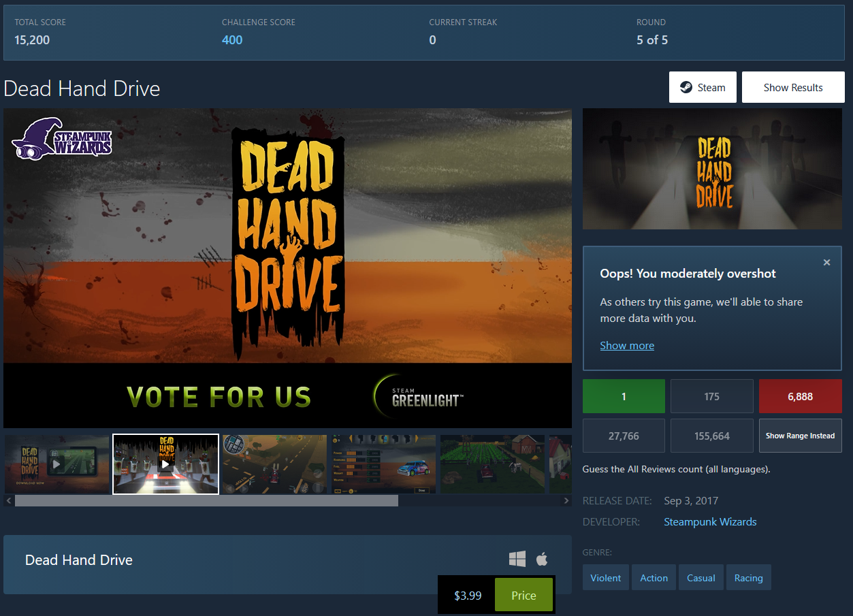Play the first trailer thumbnail
This screenshot has height=616, width=853.
pos(57,464)
